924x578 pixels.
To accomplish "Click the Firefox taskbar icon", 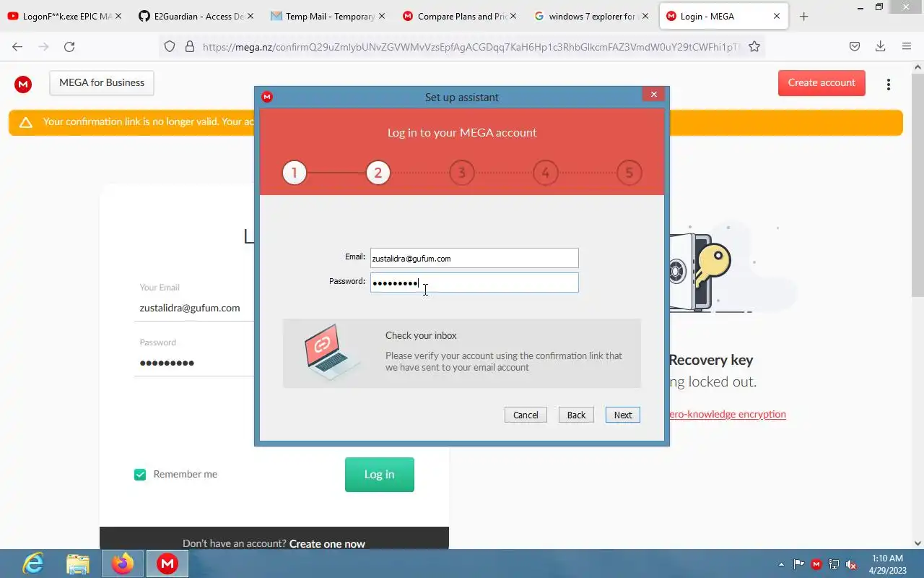I will 123,564.
